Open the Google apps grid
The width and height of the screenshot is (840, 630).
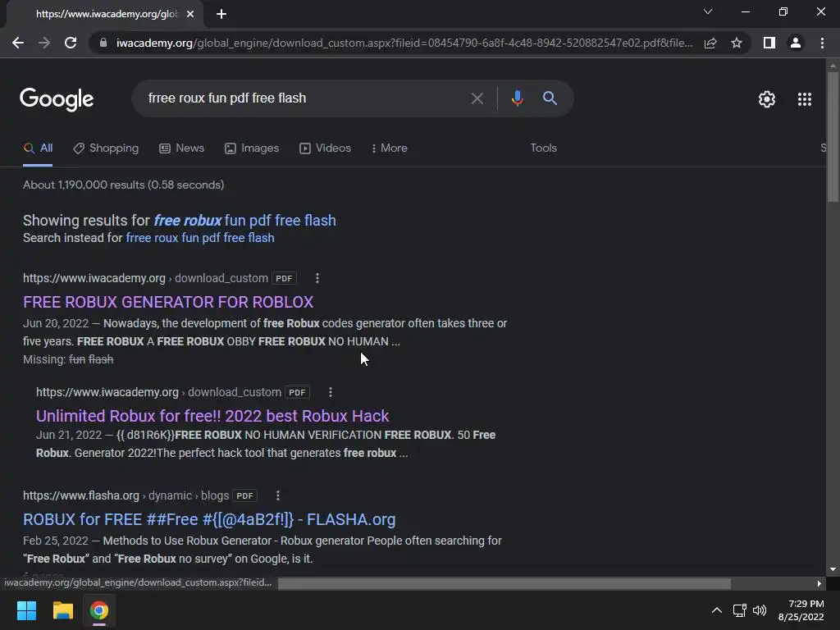[805, 99]
